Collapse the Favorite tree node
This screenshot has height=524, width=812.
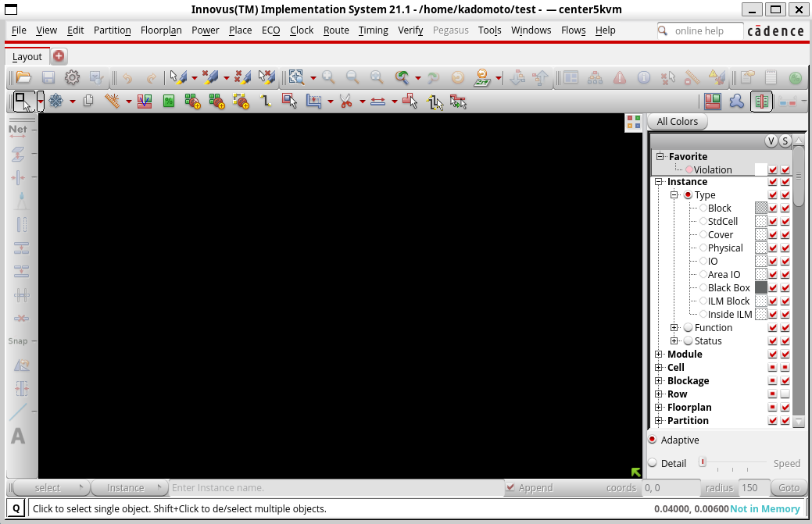(x=660, y=156)
